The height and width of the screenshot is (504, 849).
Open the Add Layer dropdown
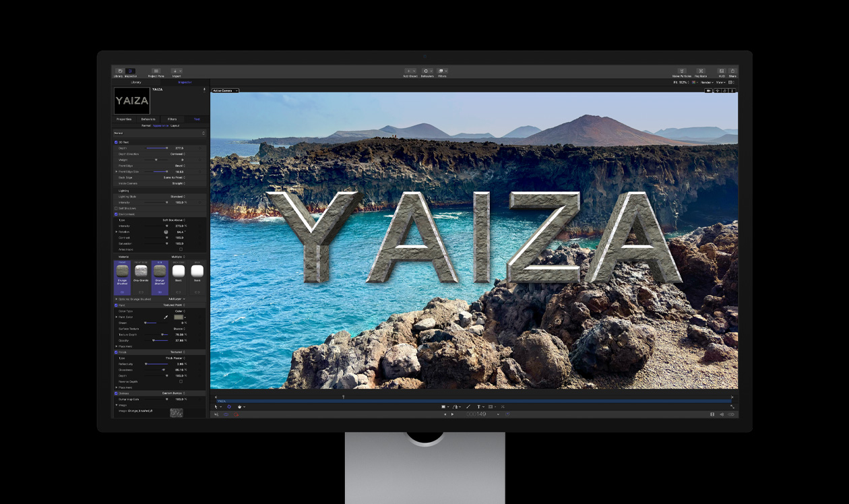pos(177,298)
